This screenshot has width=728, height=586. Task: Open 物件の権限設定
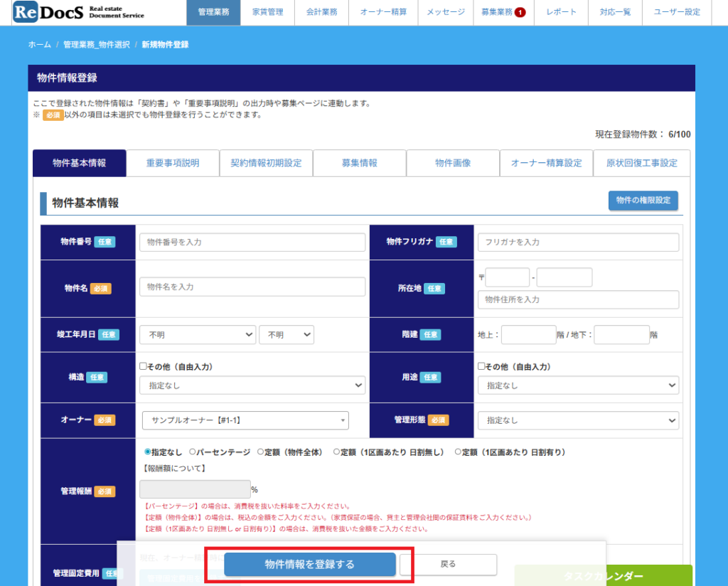(643, 201)
